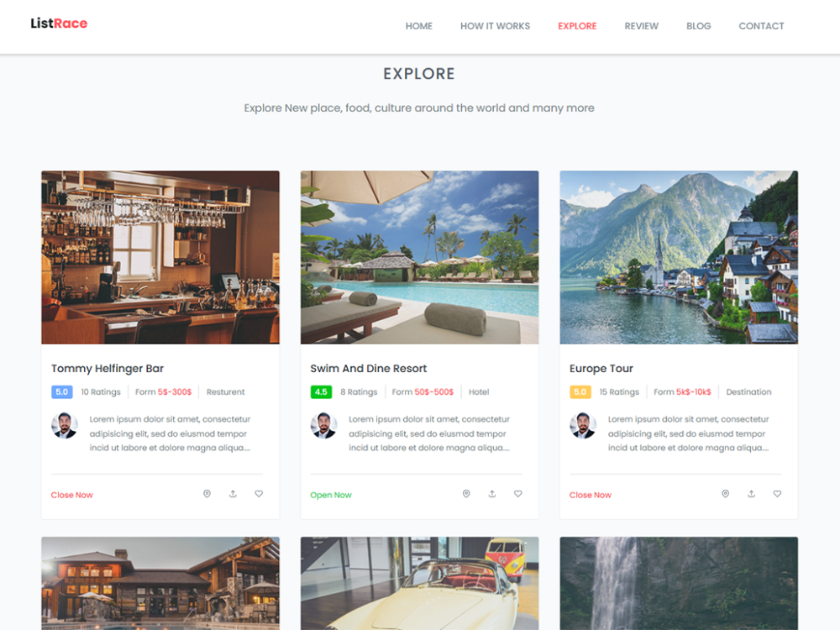Click the location pin icon on Europe Tour
The image size is (840, 630).
(725, 494)
